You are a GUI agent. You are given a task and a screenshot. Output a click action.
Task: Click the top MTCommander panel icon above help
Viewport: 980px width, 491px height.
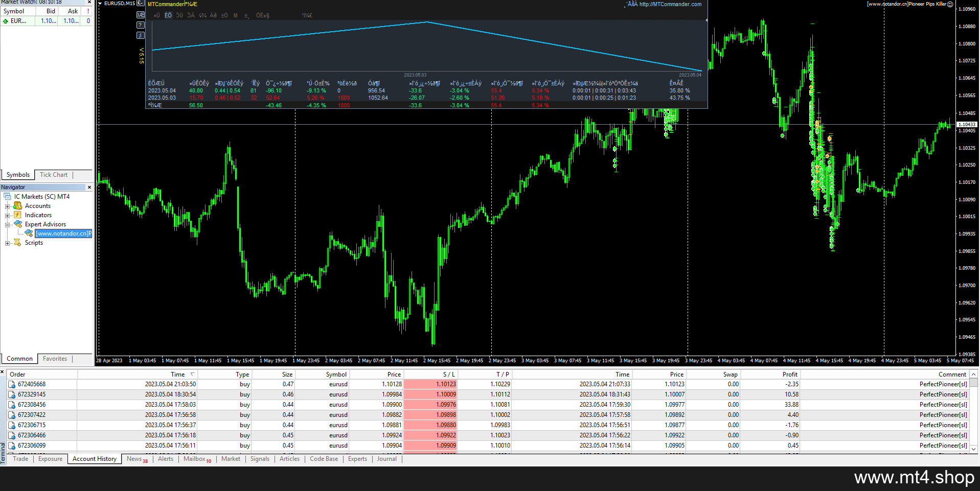[141, 15]
